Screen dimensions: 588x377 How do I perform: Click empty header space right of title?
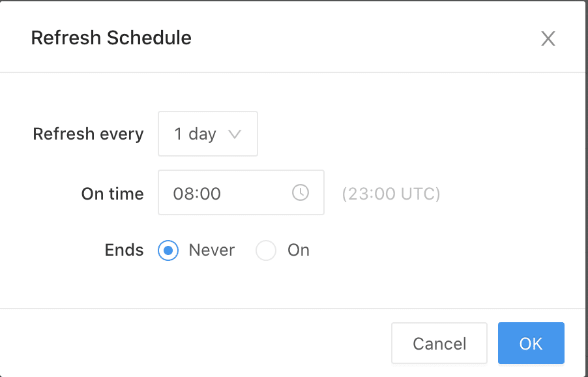tap(365, 38)
